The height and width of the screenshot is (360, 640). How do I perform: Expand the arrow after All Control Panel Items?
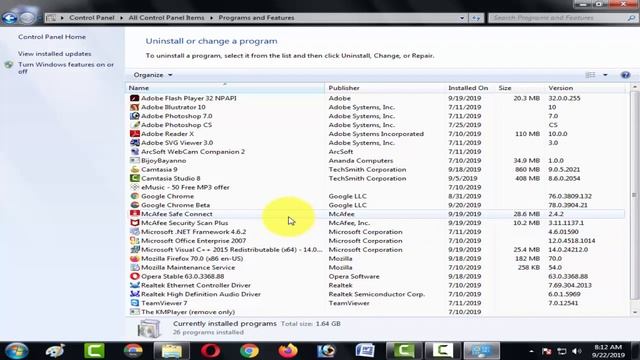coord(211,18)
